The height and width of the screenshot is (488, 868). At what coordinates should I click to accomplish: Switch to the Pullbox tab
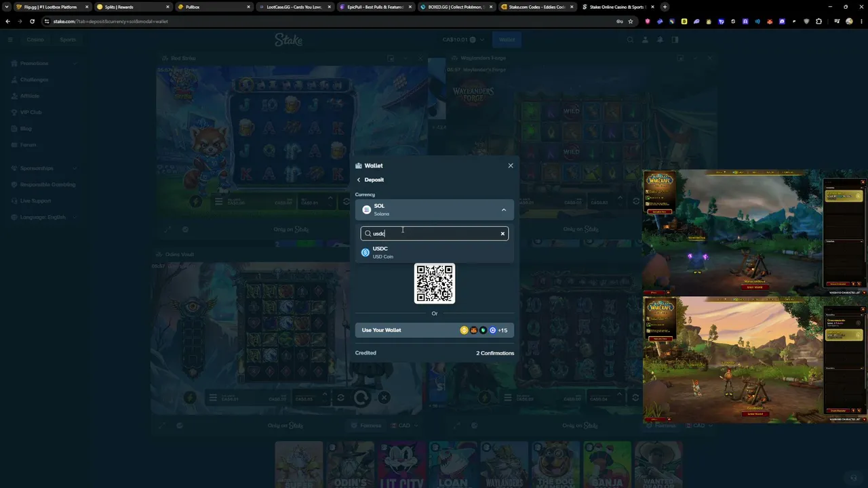click(214, 7)
